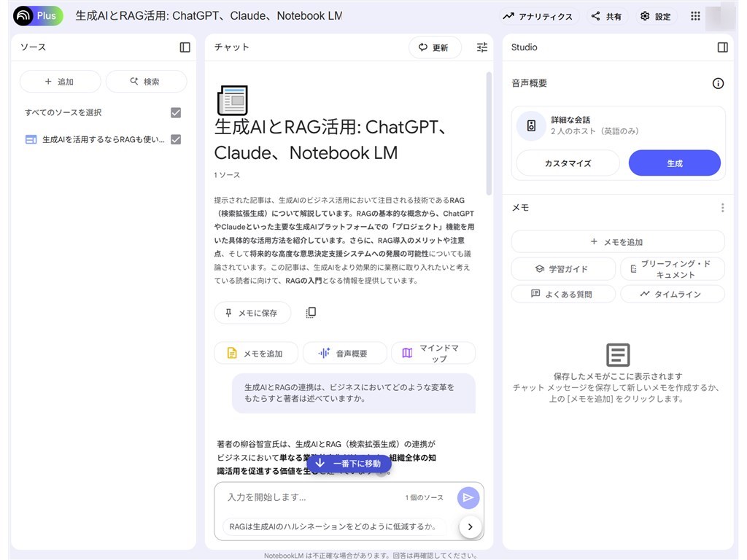Image resolution: width=747 pixels, height=560 pixels.
Task: Click the send message arrow button
Action: (x=468, y=497)
